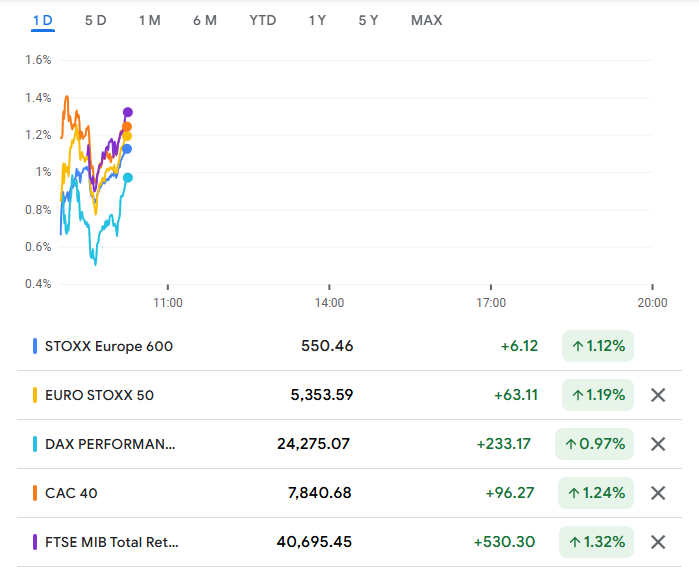Click the 1.19% change badge for EURO STOXX 50
This screenshot has width=699, height=567.
pos(598,395)
